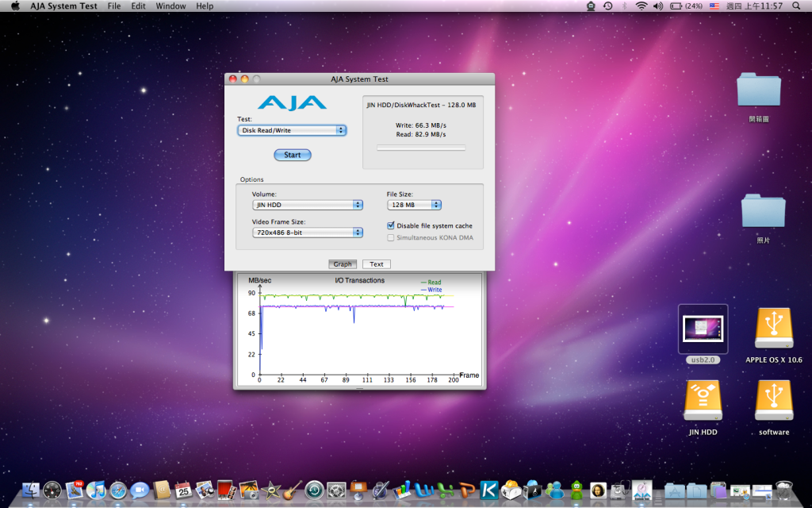The image size is (812, 508).
Task: Open Microsoft PowerPoint dock icon
Action: (x=467, y=490)
